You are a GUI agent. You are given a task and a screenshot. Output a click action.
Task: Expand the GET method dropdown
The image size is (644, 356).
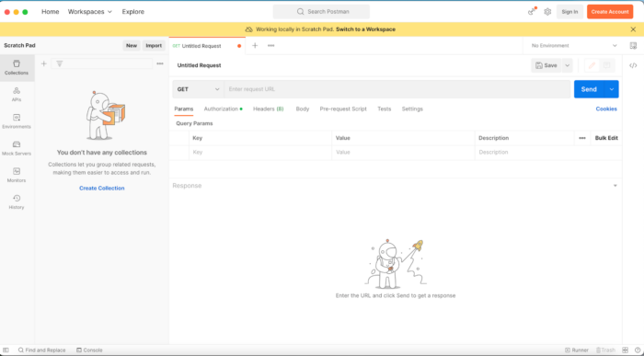coord(198,89)
